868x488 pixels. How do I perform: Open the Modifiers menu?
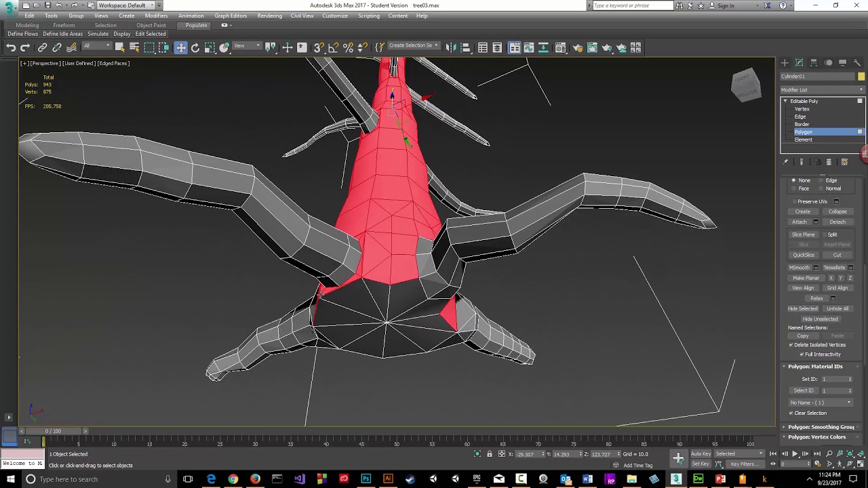point(156,16)
